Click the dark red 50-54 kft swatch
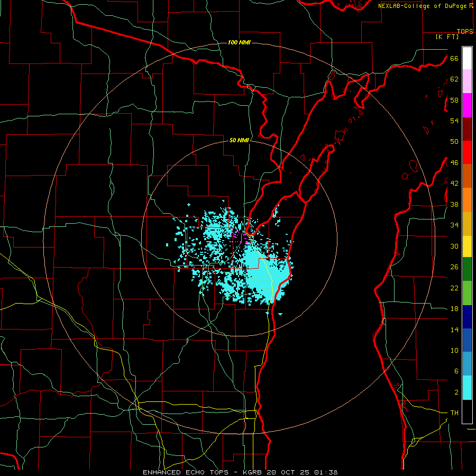The image size is (476, 476). pyautogui.click(x=467, y=129)
